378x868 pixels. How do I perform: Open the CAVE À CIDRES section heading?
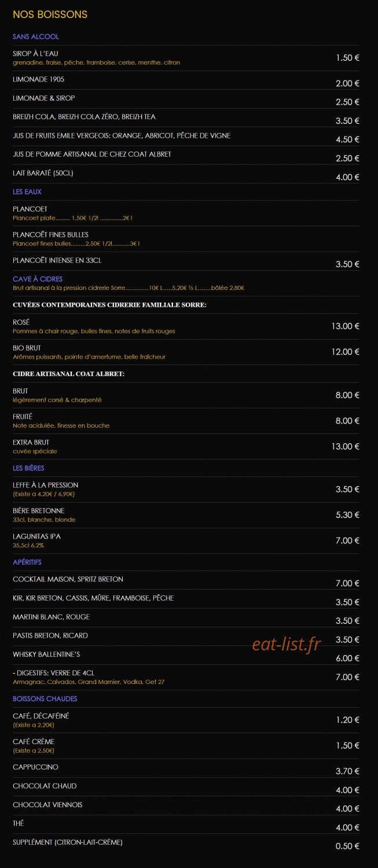(38, 279)
